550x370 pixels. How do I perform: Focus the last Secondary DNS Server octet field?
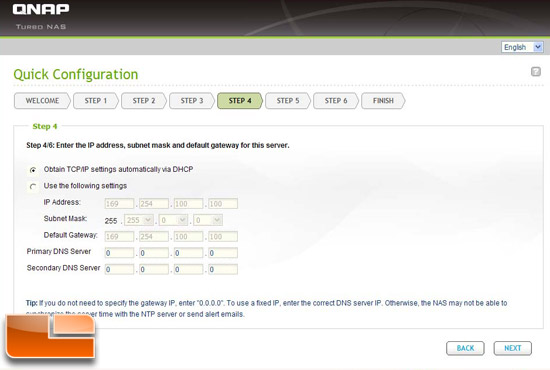point(223,269)
